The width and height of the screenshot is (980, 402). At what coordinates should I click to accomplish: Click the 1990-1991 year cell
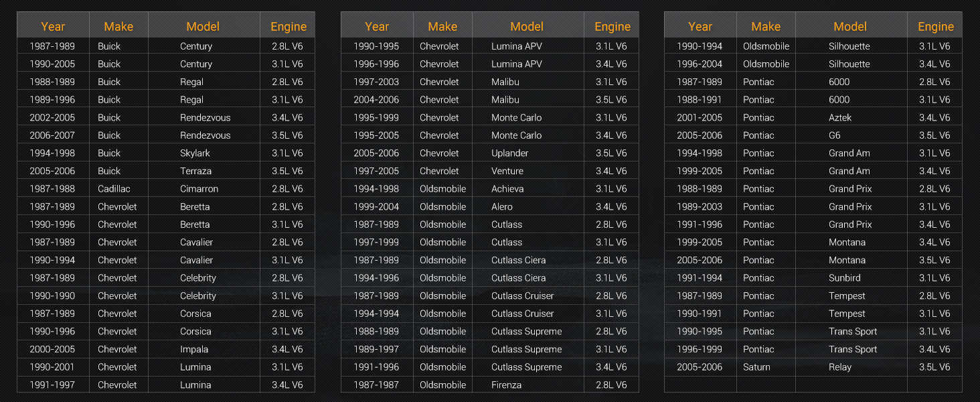coord(700,314)
